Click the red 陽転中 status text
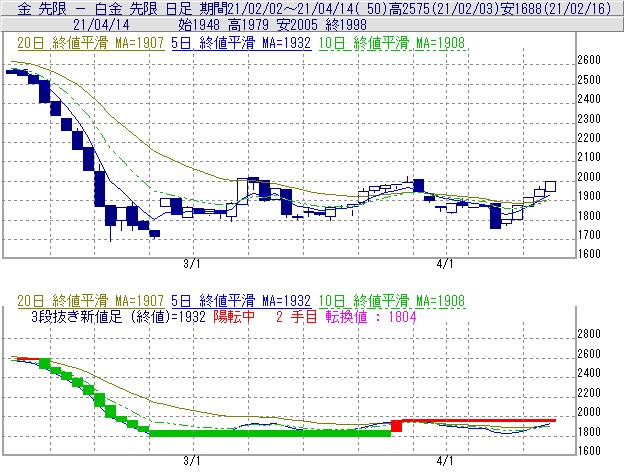 [234, 317]
